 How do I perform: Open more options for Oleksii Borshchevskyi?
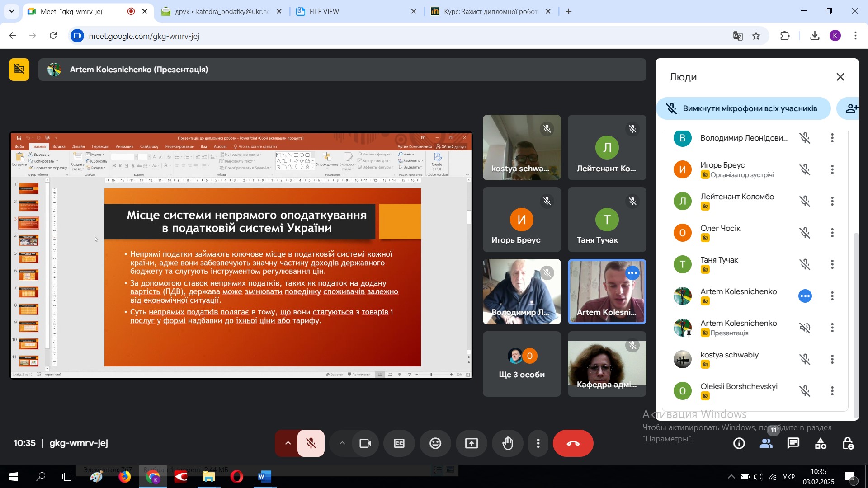pyautogui.click(x=832, y=391)
